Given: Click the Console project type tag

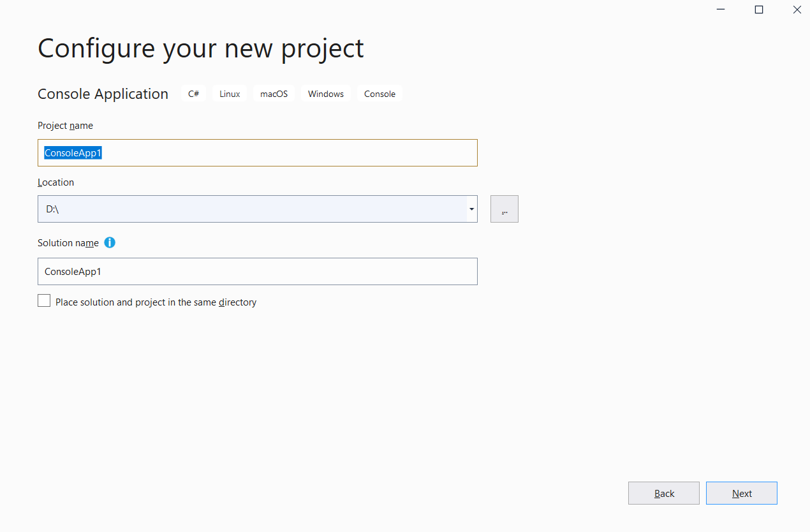Looking at the screenshot, I should click(379, 94).
